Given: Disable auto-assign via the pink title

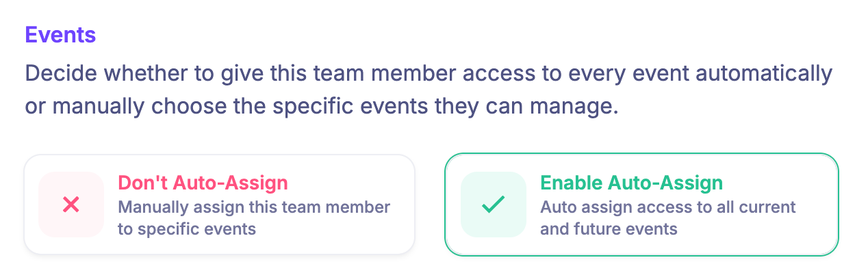Looking at the screenshot, I should point(203,183).
